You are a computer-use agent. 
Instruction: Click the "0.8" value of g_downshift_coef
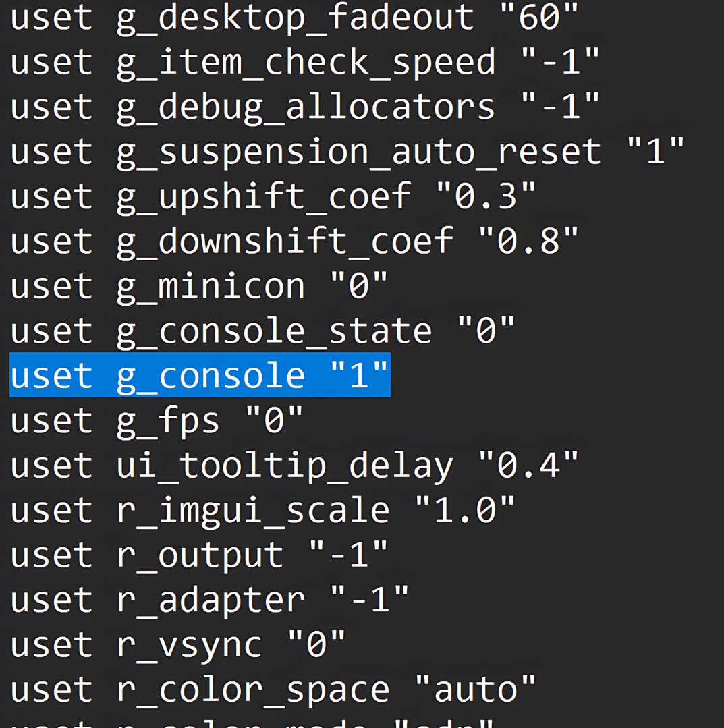528,242
